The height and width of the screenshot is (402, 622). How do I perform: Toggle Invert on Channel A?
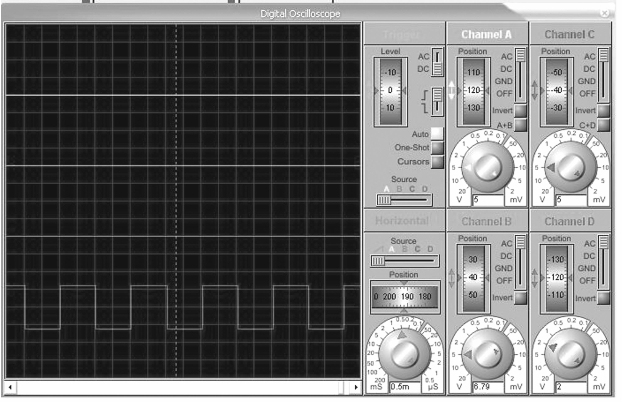520,110
